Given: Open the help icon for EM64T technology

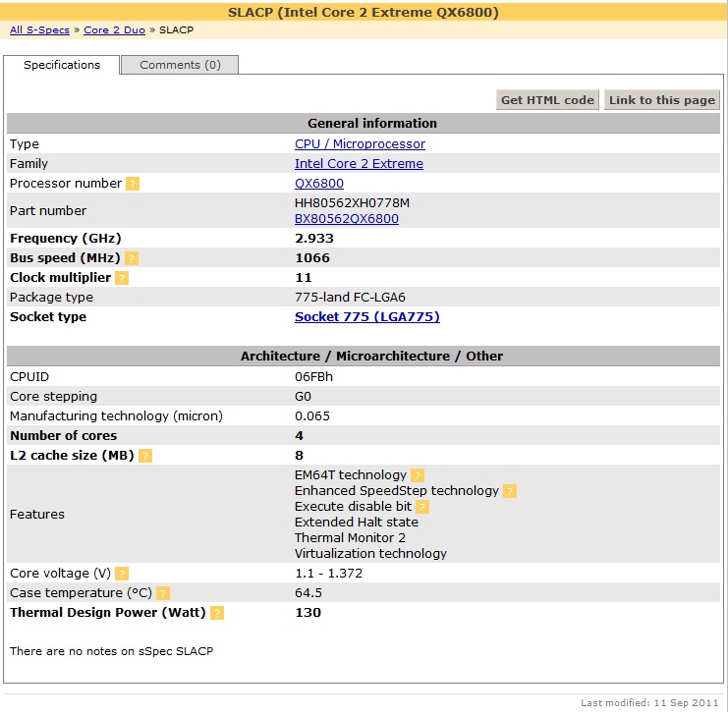Looking at the screenshot, I should pyautogui.click(x=418, y=475).
